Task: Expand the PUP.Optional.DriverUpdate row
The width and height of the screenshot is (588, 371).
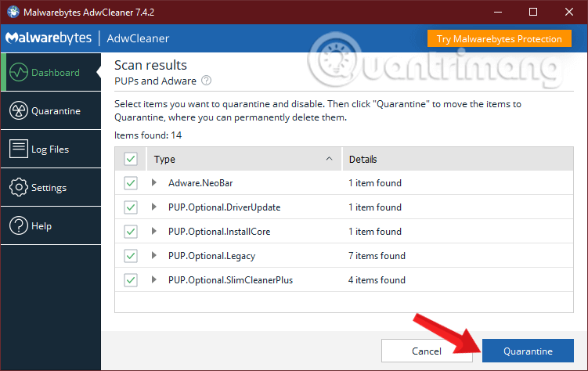Action: coord(153,207)
